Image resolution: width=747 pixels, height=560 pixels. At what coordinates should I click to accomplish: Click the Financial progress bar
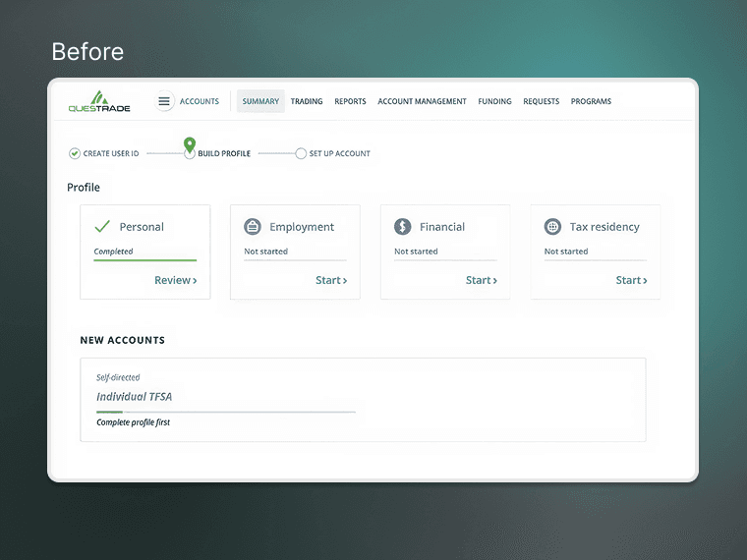click(x=445, y=260)
